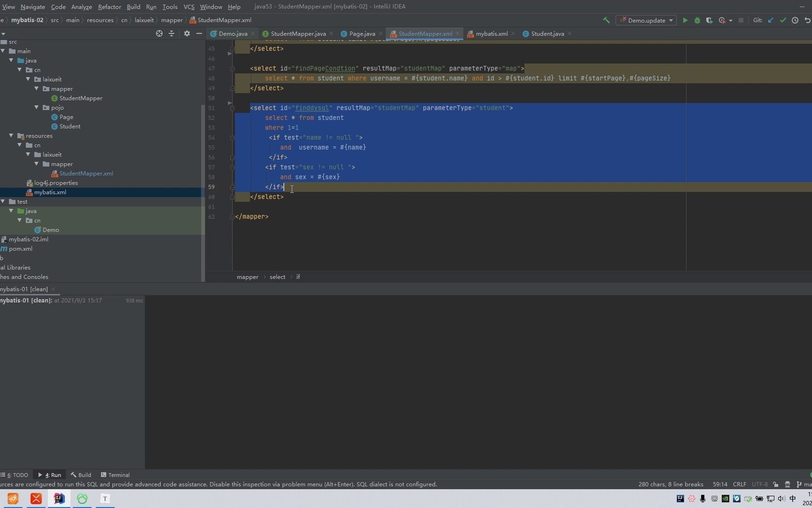
Task: Collapse all nodes in project panel
Action: click(x=172, y=33)
